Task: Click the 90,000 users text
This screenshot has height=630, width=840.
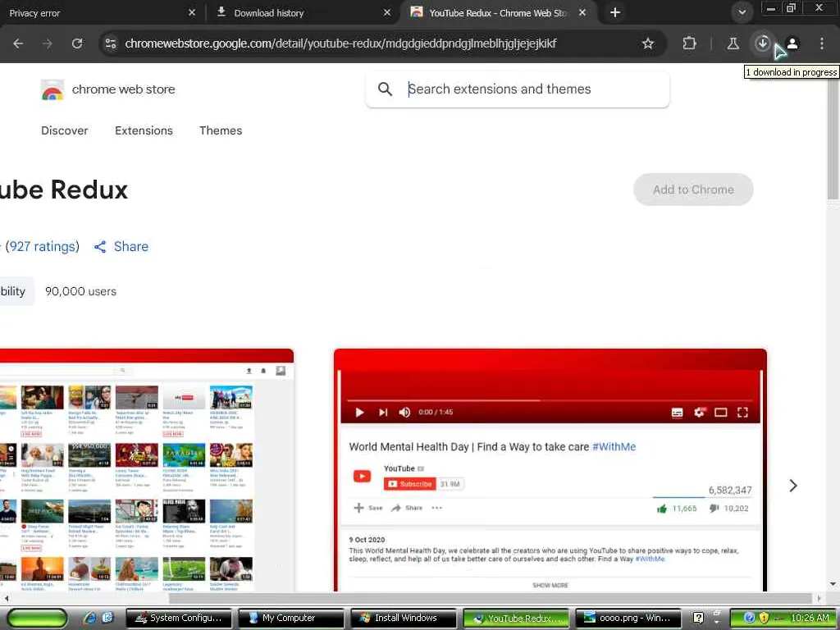Action: click(x=81, y=291)
